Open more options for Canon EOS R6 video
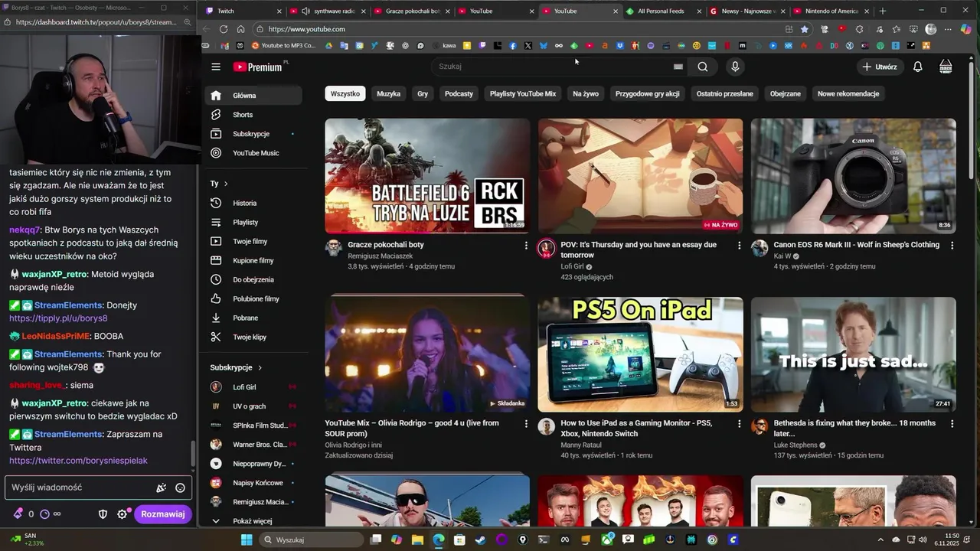 tap(952, 245)
